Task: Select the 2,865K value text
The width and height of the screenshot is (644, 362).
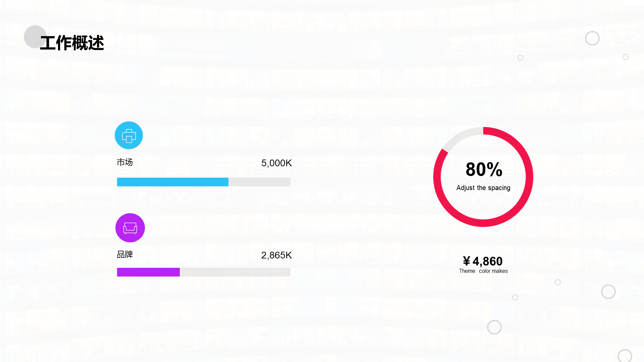Action: coord(276,255)
